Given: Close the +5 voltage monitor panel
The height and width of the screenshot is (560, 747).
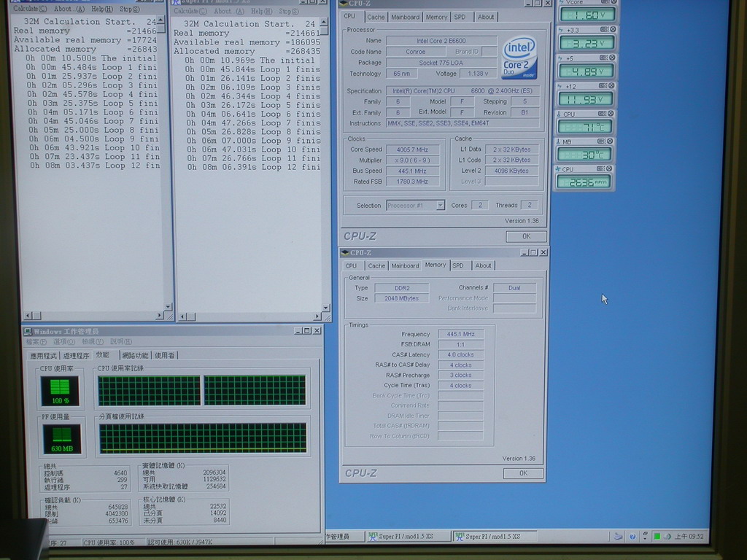Looking at the screenshot, I should [612, 58].
